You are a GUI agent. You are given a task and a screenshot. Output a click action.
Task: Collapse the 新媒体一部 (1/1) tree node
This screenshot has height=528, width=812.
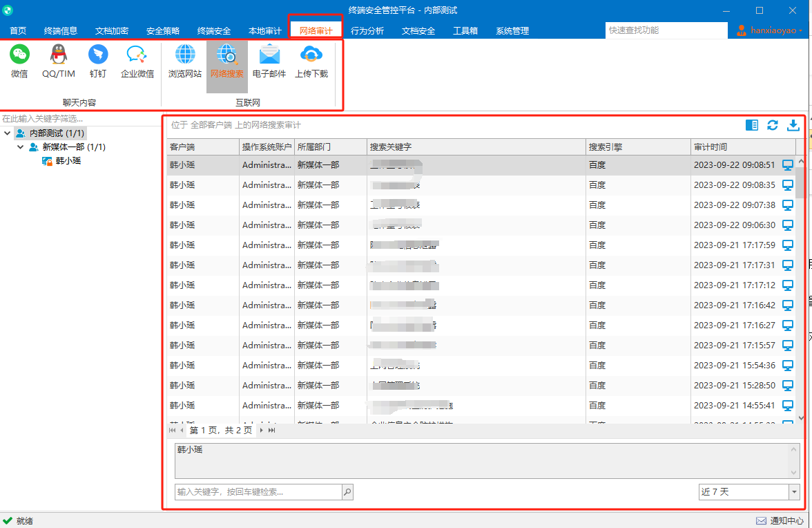pyautogui.click(x=20, y=147)
